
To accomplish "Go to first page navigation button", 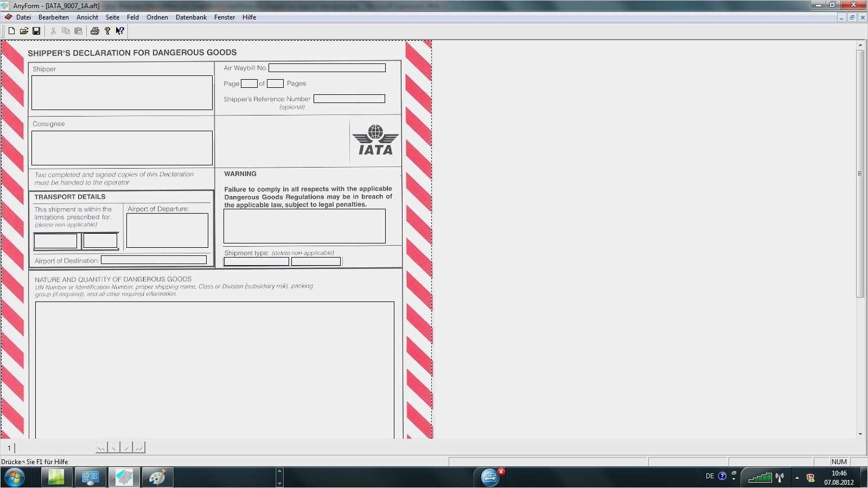I will 101,448.
